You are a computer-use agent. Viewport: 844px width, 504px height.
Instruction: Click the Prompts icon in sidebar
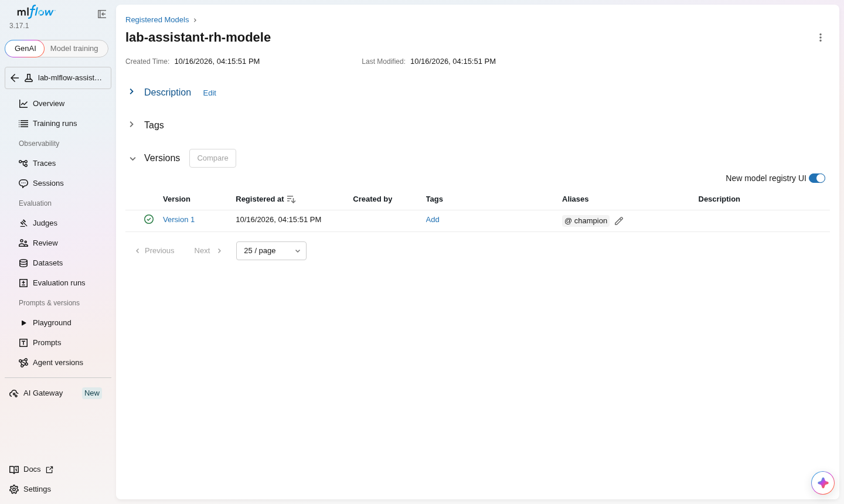click(23, 343)
